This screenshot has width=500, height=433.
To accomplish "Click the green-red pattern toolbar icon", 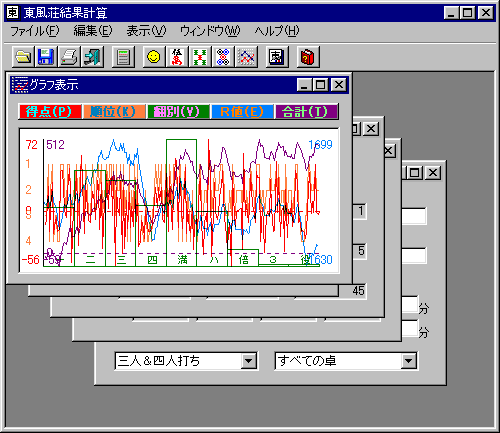I will click(200, 57).
